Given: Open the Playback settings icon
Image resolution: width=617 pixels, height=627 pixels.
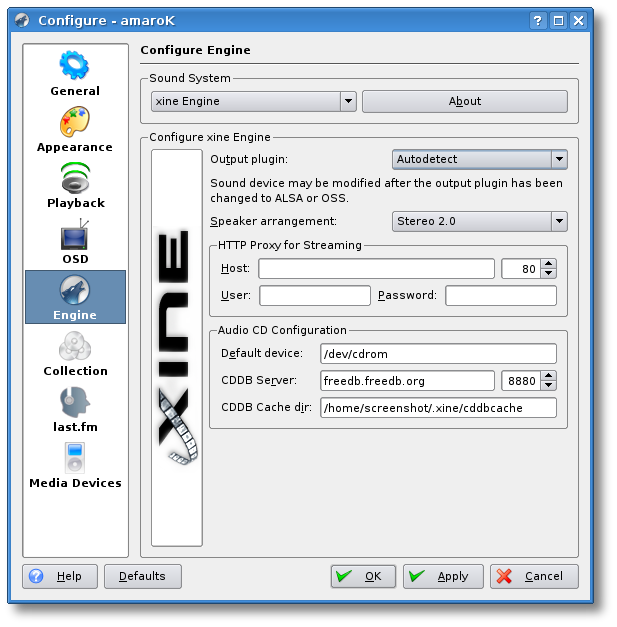Looking at the screenshot, I should tap(75, 178).
